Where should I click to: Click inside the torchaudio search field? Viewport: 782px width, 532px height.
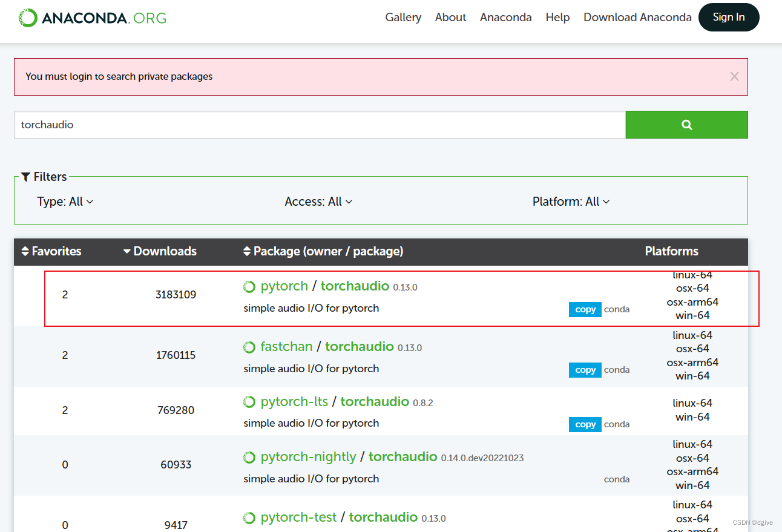pos(303,125)
